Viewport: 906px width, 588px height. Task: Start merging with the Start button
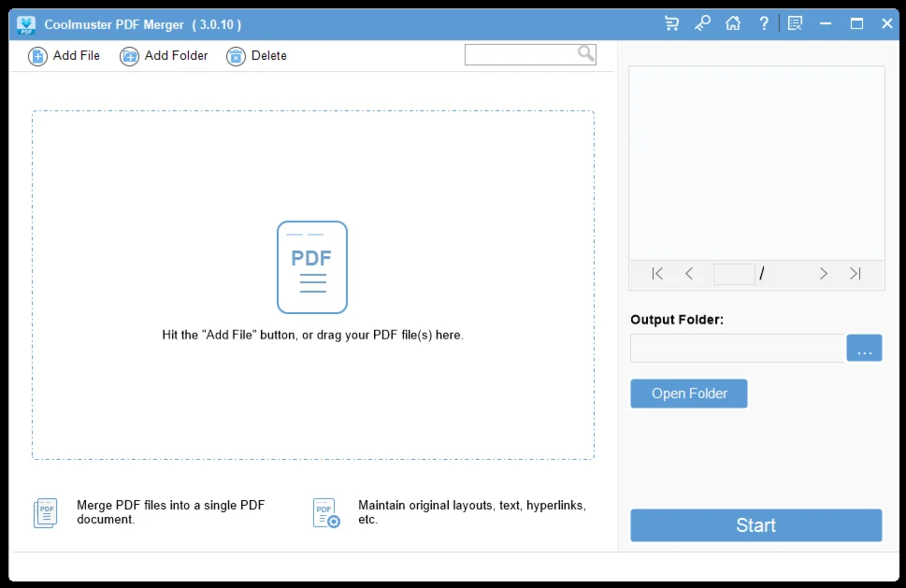755,525
